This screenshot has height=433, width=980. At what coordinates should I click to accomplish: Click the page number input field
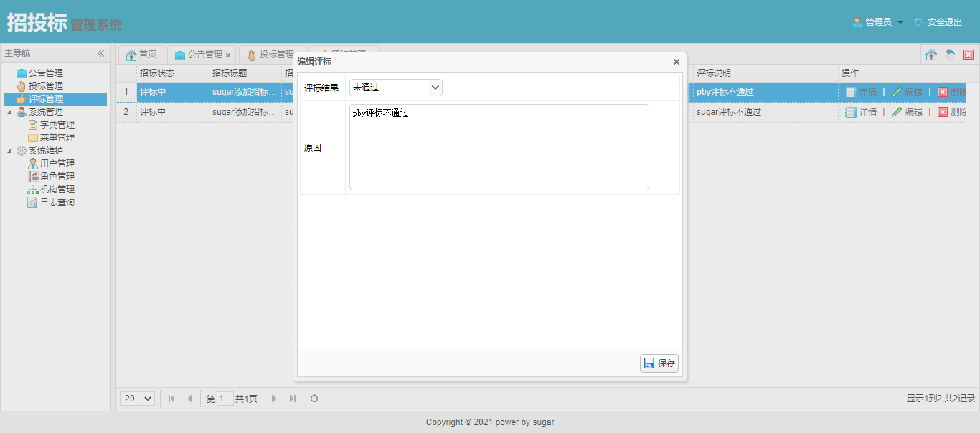click(225, 399)
